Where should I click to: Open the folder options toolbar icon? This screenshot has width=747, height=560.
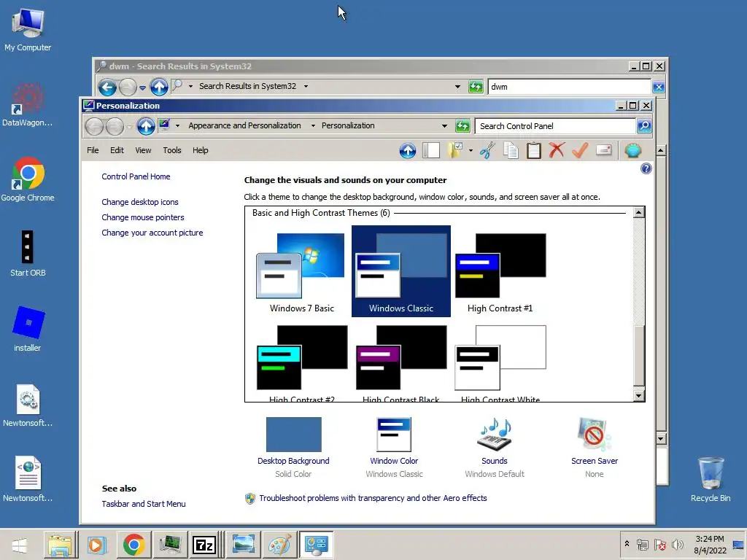(x=455, y=150)
